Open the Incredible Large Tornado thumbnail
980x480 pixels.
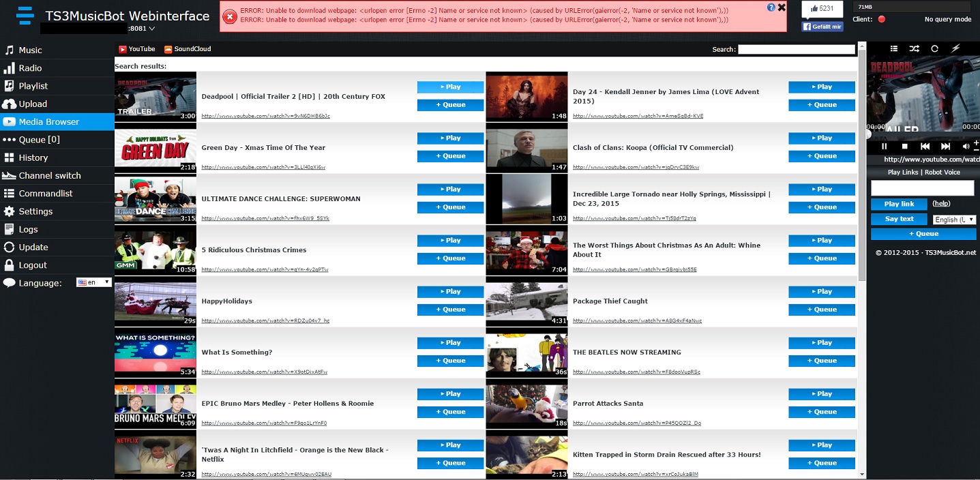pos(526,199)
